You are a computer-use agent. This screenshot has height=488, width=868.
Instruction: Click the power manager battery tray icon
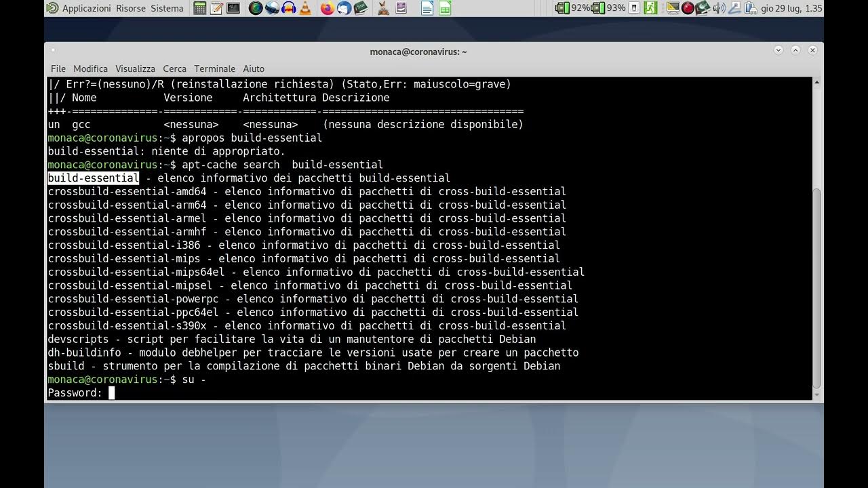click(x=751, y=8)
